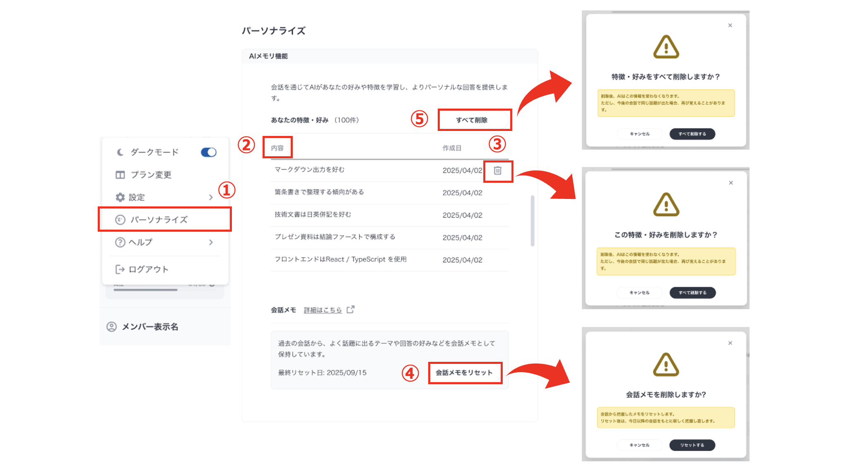
Task: Click the logout icon beside ログアウト
Action: 120,269
